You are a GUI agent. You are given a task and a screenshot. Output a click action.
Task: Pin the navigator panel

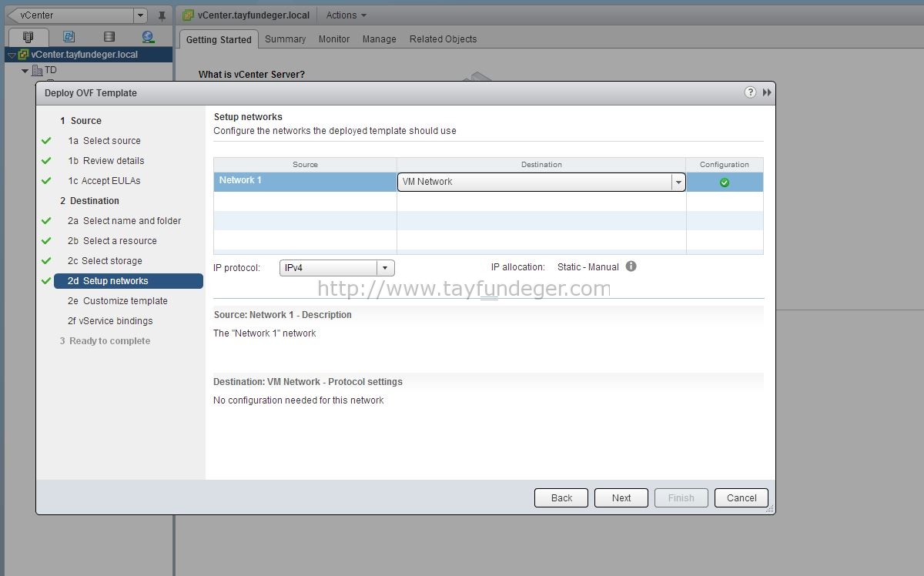tap(162, 15)
